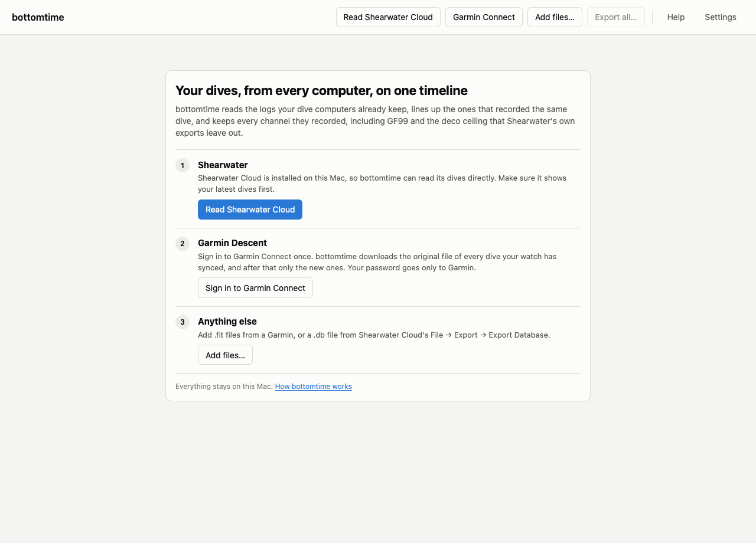The height and width of the screenshot is (543, 756).
Task: Click the heading 'Your dives, from every computer, on one timeline'
Action: [321, 90]
